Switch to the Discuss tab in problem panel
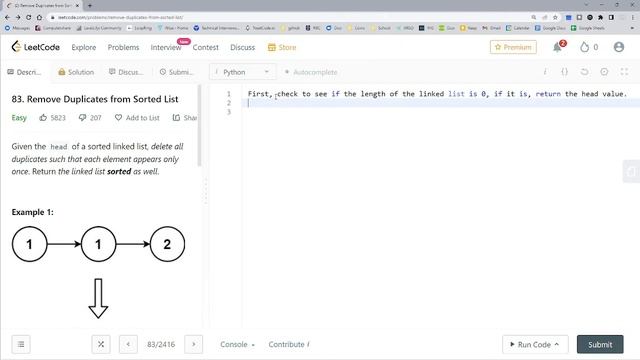The height and width of the screenshot is (360, 640). click(126, 72)
